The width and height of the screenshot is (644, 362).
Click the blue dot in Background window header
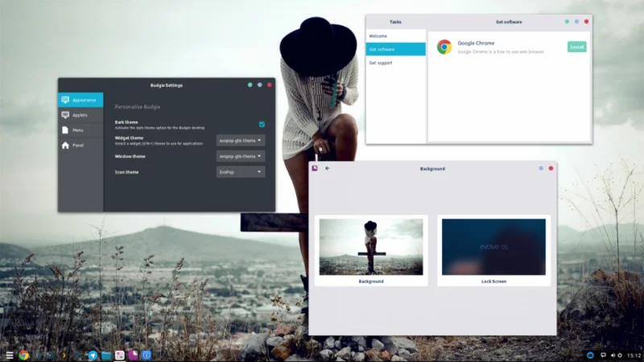pyautogui.click(x=541, y=168)
